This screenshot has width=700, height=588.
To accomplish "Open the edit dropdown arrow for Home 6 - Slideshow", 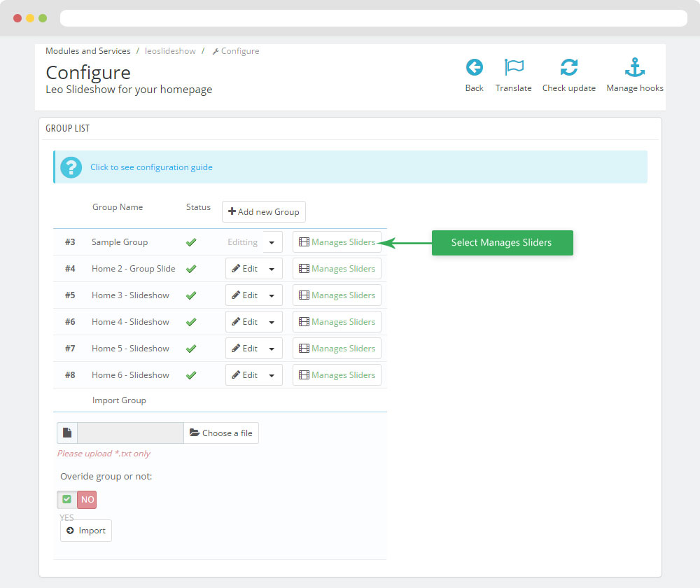I will (272, 375).
